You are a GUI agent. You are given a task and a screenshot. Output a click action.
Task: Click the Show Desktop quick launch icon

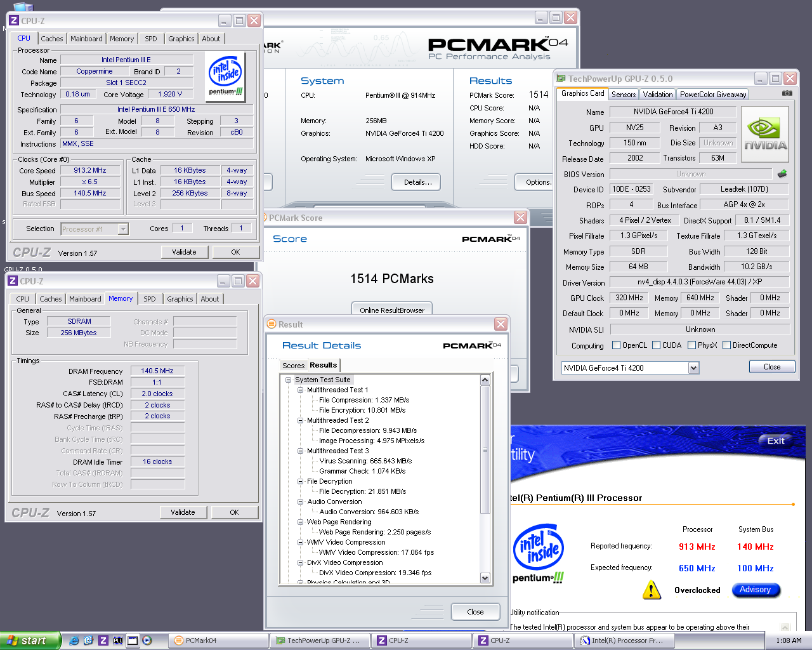click(133, 640)
